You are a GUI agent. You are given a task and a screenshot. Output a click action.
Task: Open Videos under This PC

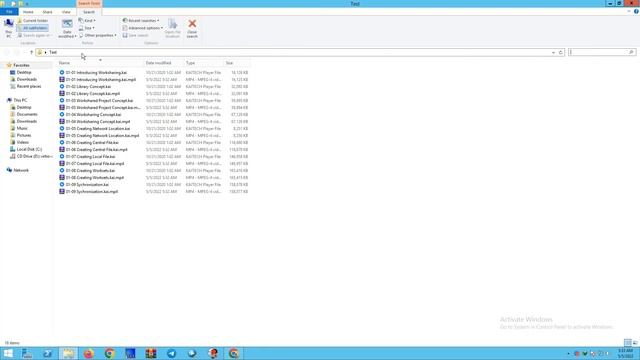point(22,142)
